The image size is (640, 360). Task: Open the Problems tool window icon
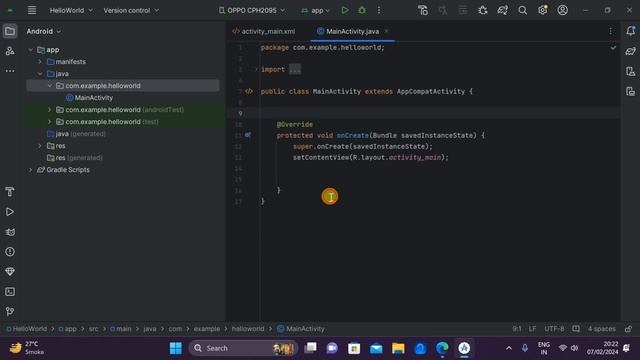tap(10, 251)
